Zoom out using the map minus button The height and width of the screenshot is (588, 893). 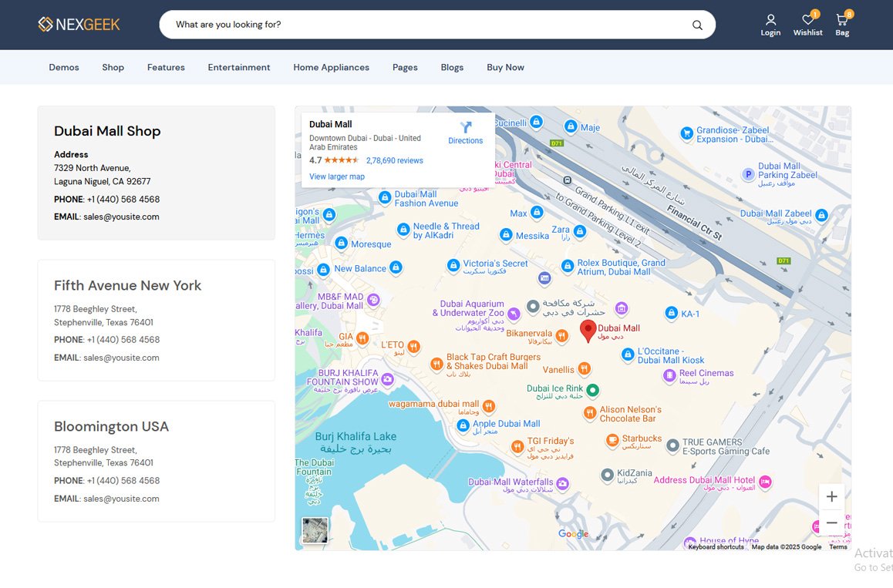[831, 522]
